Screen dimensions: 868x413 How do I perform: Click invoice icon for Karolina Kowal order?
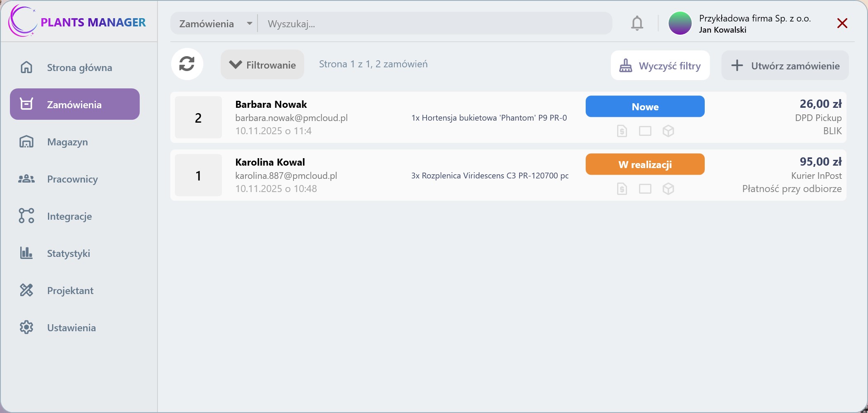(x=622, y=189)
